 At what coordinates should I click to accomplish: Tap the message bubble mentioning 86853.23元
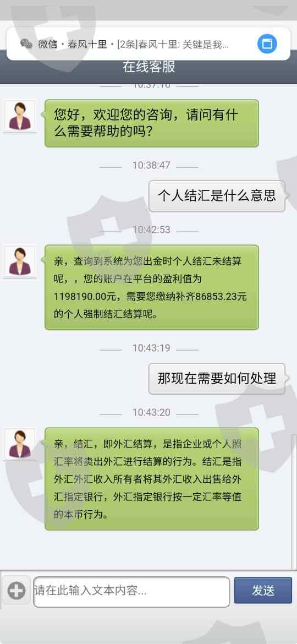click(x=152, y=287)
